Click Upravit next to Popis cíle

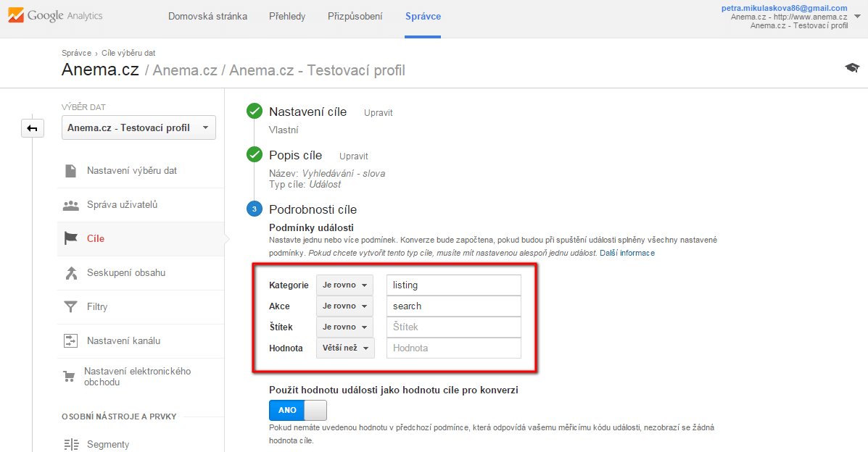pyautogui.click(x=354, y=156)
